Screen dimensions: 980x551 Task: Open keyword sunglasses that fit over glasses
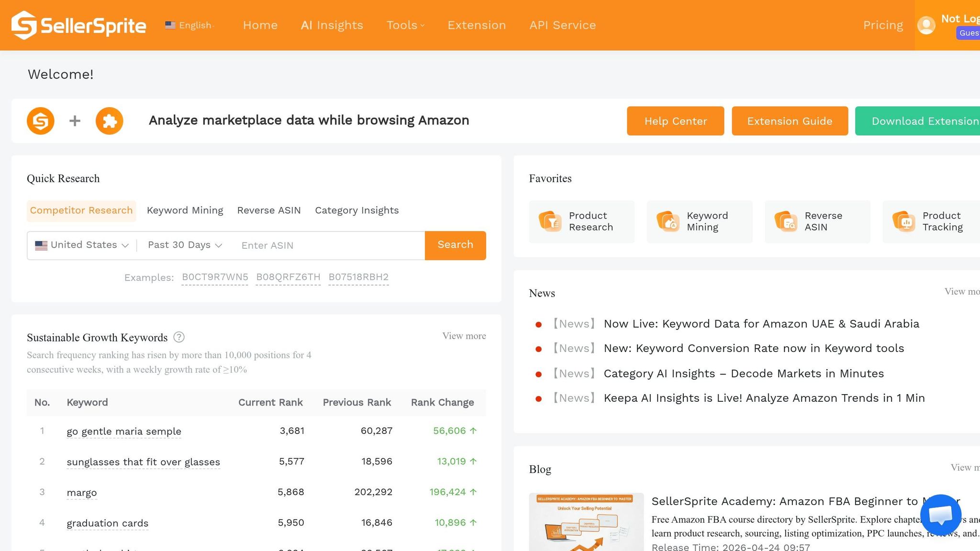[x=144, y=462]
